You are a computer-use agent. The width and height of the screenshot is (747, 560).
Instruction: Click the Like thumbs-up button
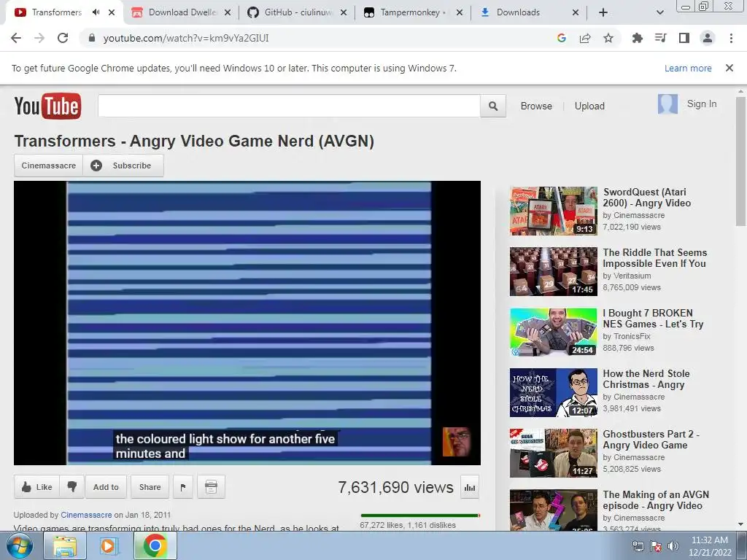point(36,486)
